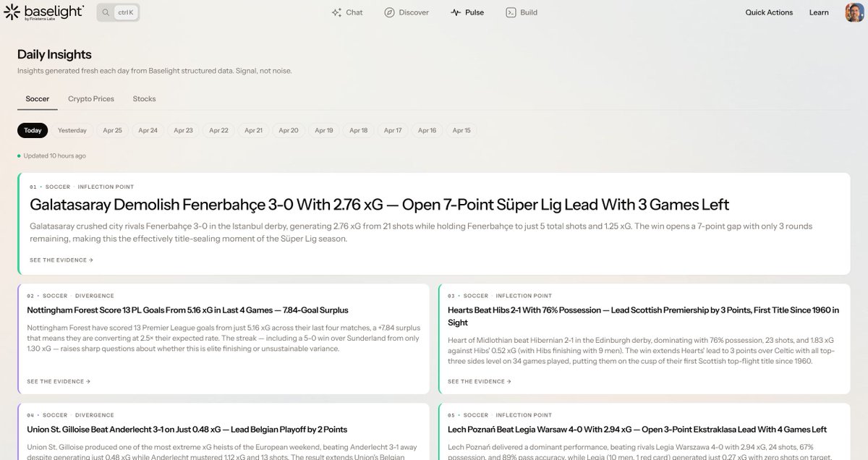The height and width of the screenshot is (460, 868).
Task: Click the Chat sparkle icon
Action: [x=336, y=12]
